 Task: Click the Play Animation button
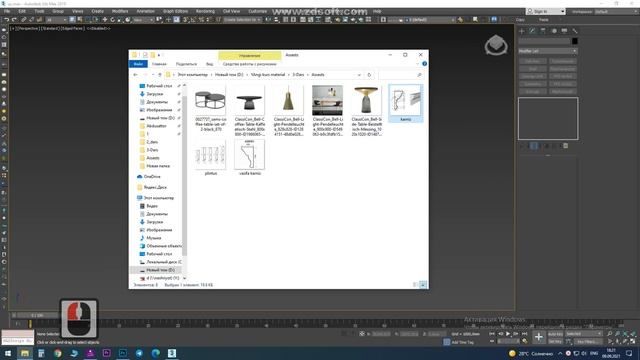tap(508, 334)
